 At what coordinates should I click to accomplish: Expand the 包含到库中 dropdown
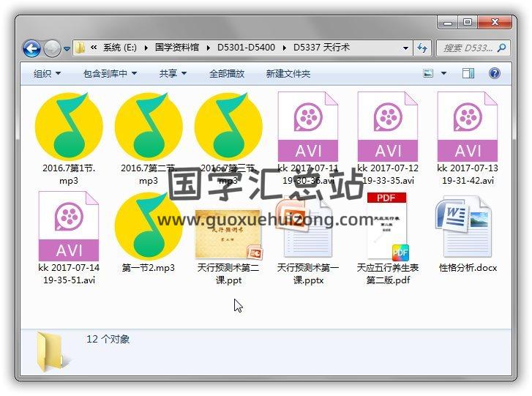click(x=110, y=74)
